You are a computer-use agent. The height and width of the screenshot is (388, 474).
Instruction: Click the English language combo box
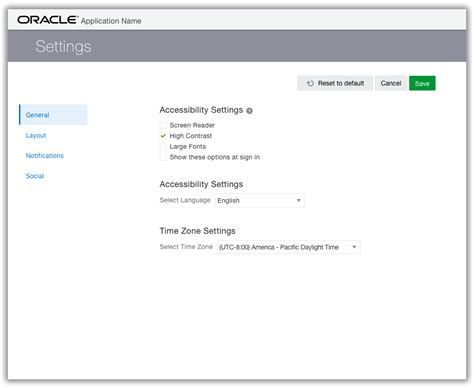pos(260,200)
